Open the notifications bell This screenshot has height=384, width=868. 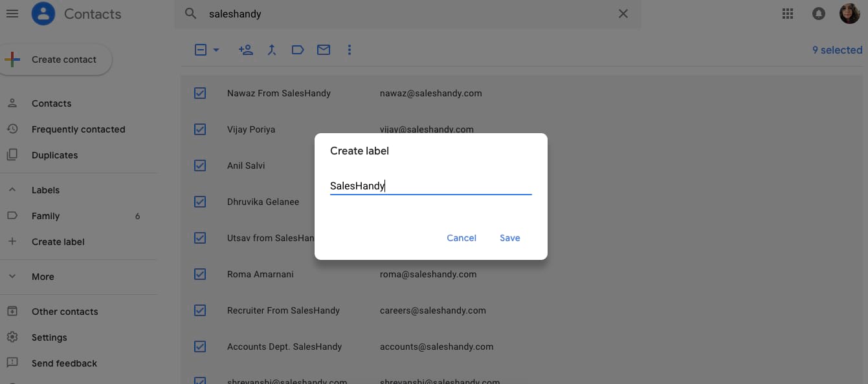pyautogui.click(x=819, y=14)
